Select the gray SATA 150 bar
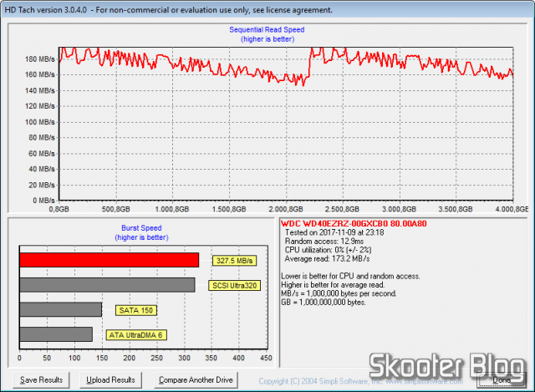This screenshot has height=392, width=535. point(61,309)
